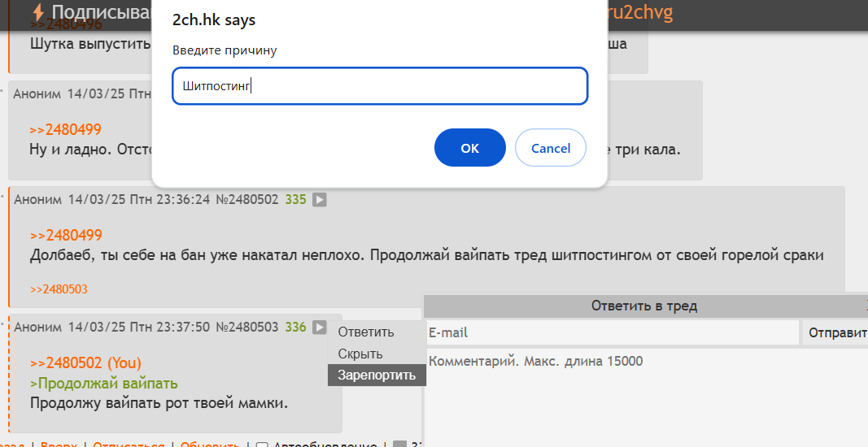The image size is (868, 447).
Task: Open the post menu arrow on post №2480502
Action: pos(320,200)
